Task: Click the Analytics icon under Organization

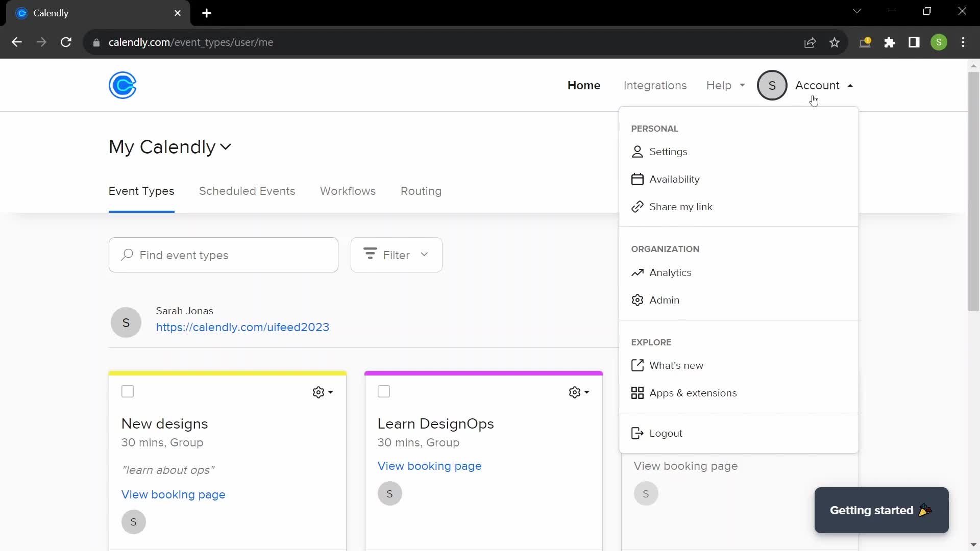Action: tap(638, 272)
